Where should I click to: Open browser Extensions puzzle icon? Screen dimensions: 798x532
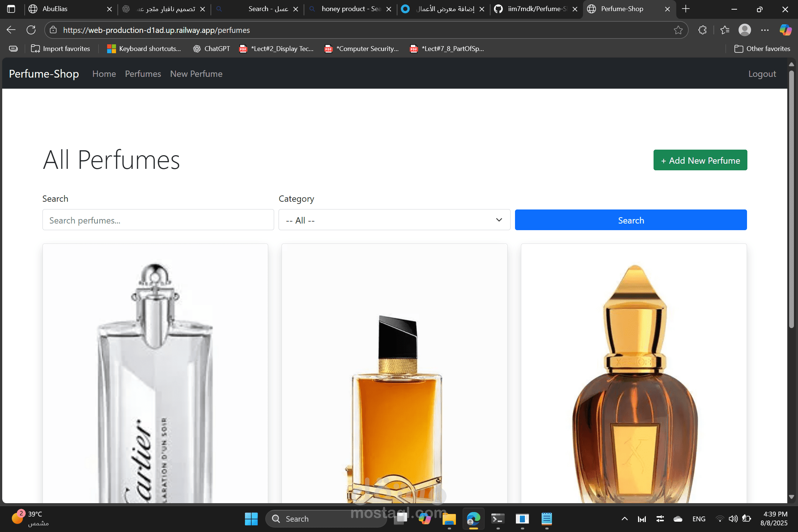click(x=703, y=30)
